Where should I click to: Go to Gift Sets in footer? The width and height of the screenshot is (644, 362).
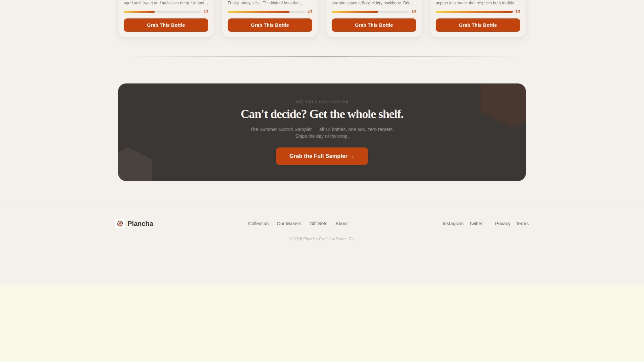318,224
